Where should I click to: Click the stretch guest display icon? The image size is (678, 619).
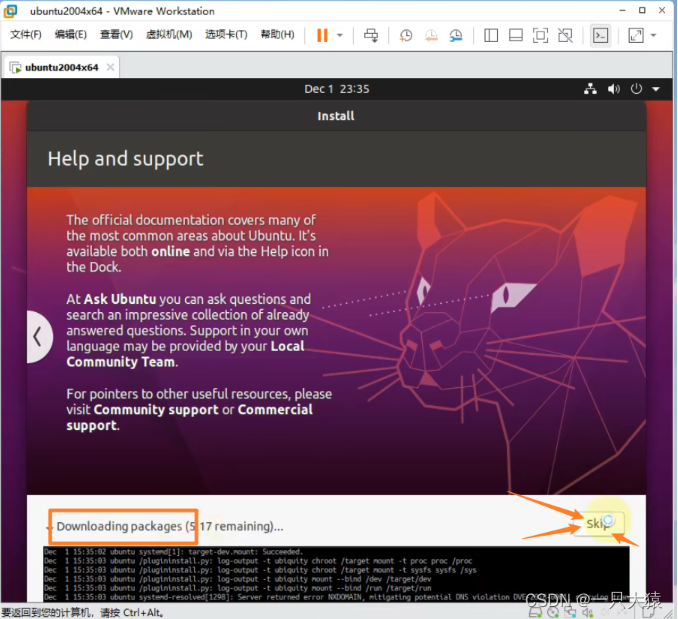click(636, 35)
